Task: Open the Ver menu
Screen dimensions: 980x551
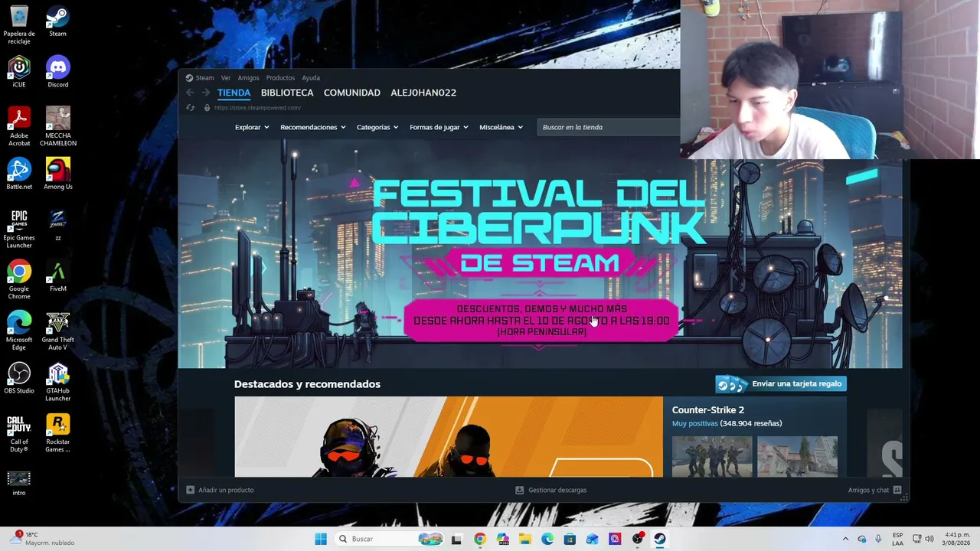Action: (x=226, y=77)
